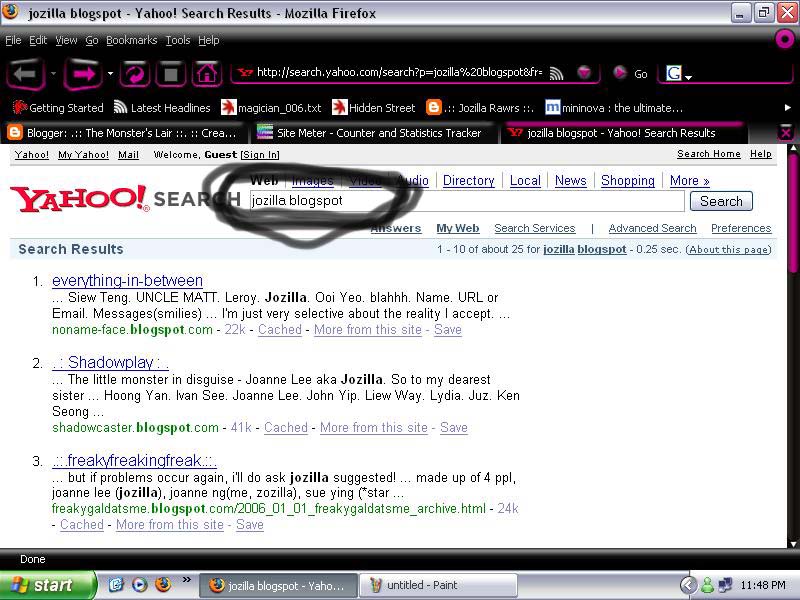The image size is (800, 600).
Task: Go to the Home page icon
Action: coord(207,74)
